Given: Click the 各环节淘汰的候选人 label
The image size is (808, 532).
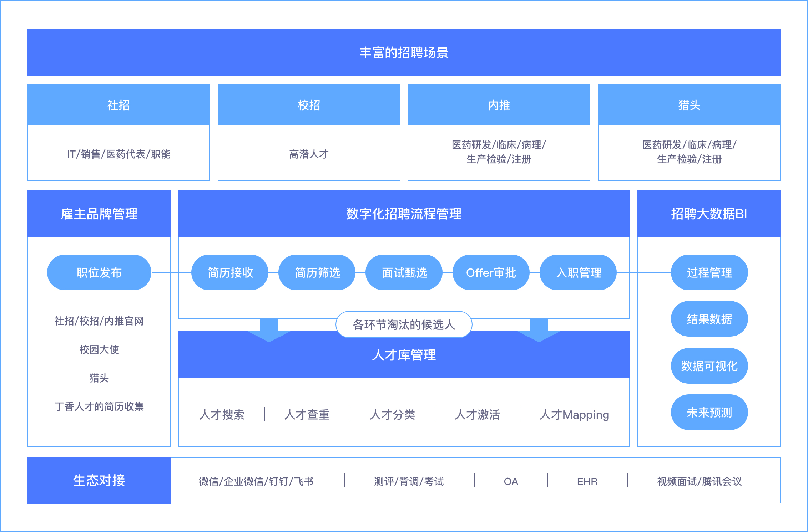Looking at the screenshot, I should [x=404, y=324].
